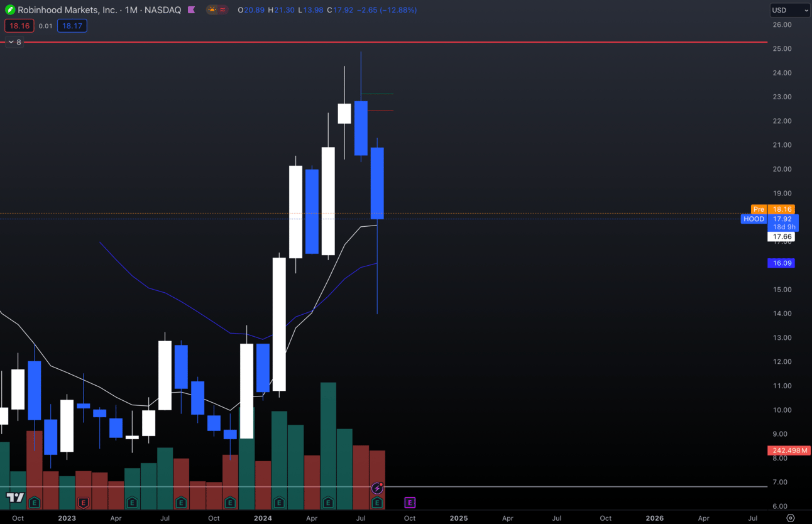This screenshot has width=812, height=524.
Task: Open chart settings gear icon
Action: coord(791,518)
